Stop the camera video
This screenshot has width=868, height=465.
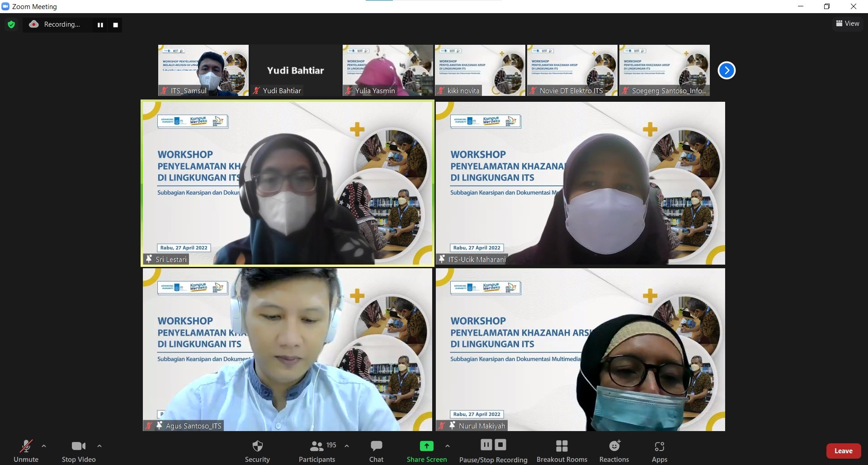[x=79, y=451]
